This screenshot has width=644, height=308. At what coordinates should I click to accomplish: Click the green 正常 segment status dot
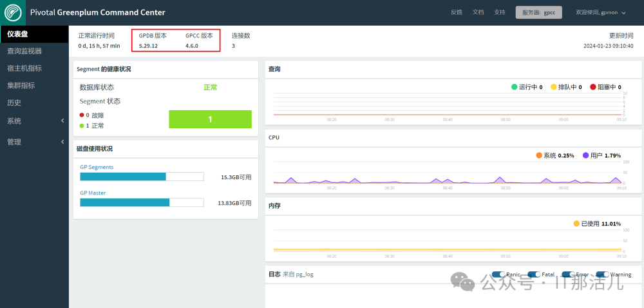click(x=82, y=126)
